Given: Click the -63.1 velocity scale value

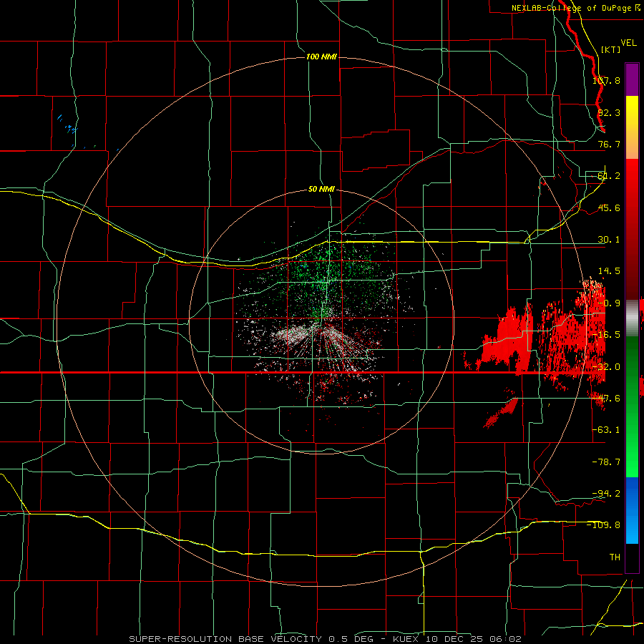Looking at the screenshot, I should pos(606,430).
